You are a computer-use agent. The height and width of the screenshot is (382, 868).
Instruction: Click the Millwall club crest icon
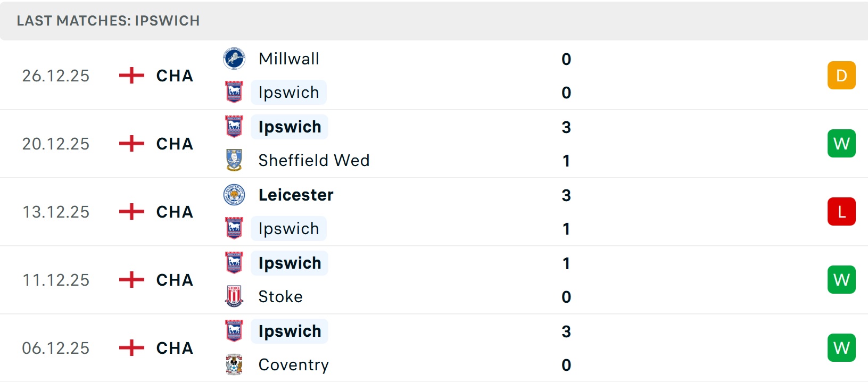[234, 59]
